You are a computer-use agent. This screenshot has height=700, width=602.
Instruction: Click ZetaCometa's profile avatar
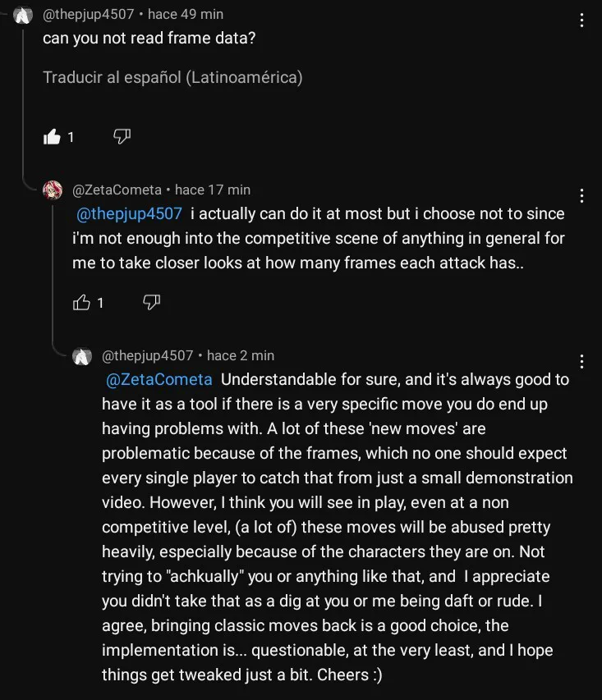[x=53, y=190]
